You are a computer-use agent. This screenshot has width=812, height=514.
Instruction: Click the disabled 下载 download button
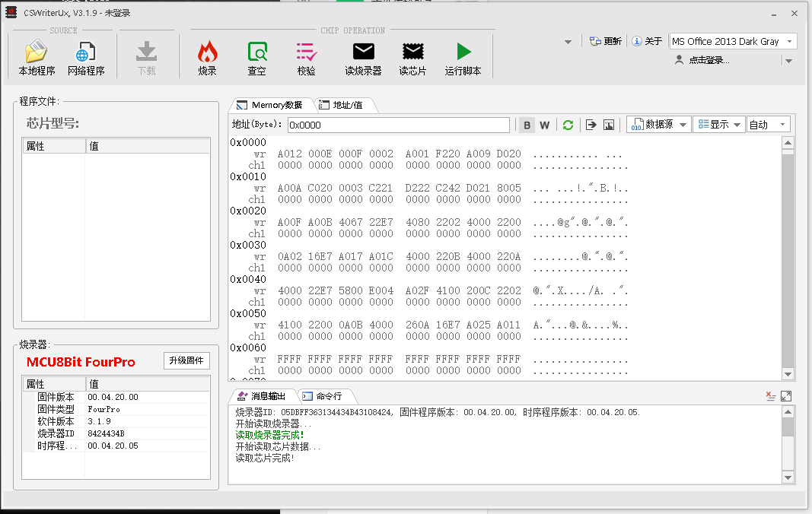[147, 58]
